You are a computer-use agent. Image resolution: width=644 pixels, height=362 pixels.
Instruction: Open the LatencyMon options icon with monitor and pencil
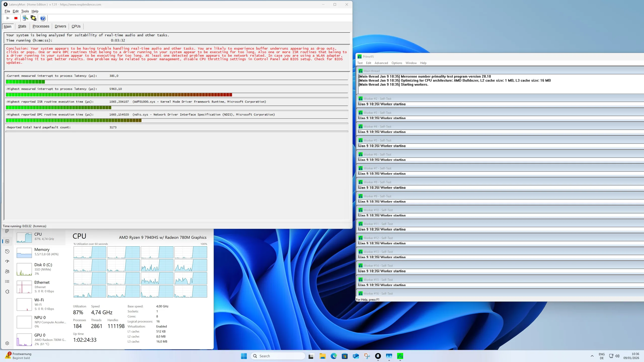pyautogui.click(x=25, y=18)
